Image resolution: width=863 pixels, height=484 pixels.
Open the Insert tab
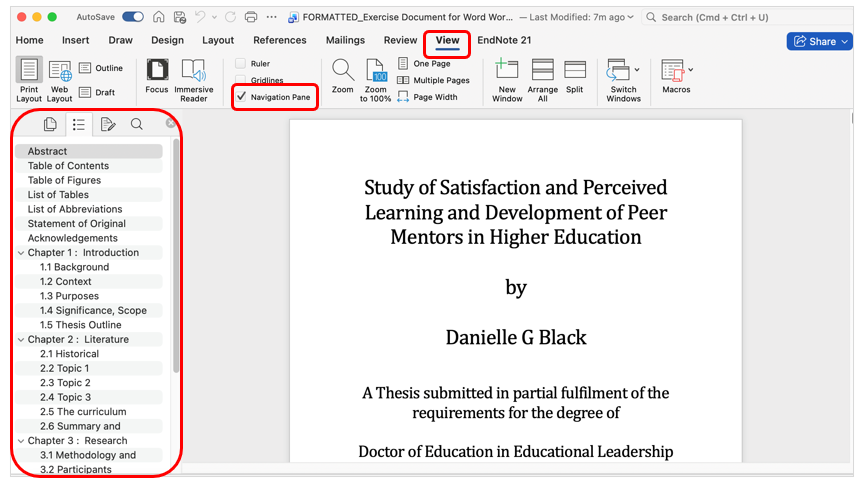click(x=75, y=40)
